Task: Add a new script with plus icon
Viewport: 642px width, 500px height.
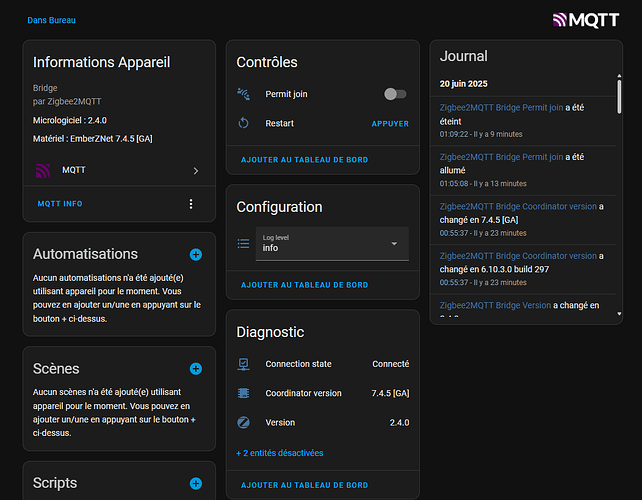Action: tap(196, 483)
